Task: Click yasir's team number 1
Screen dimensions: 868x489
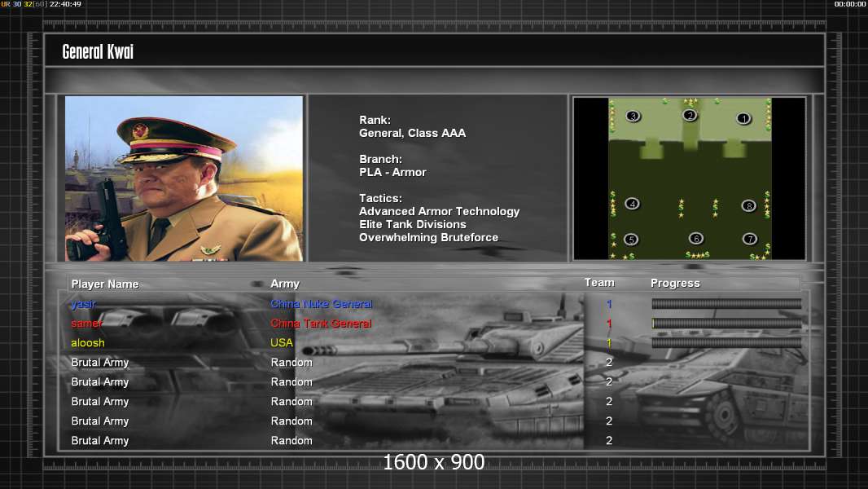Action: click(609, 304)
